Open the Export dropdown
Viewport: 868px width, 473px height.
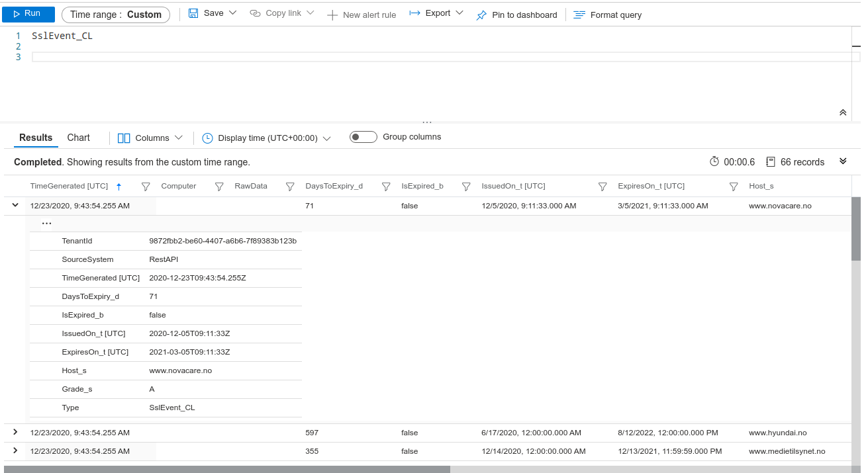point(436,14)
